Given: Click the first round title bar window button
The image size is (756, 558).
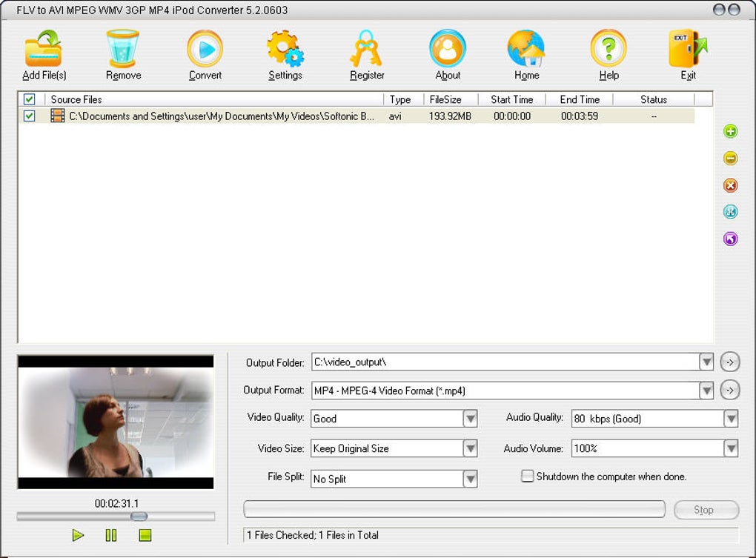Looking at the screenshot, I should [x=718, y=10].
